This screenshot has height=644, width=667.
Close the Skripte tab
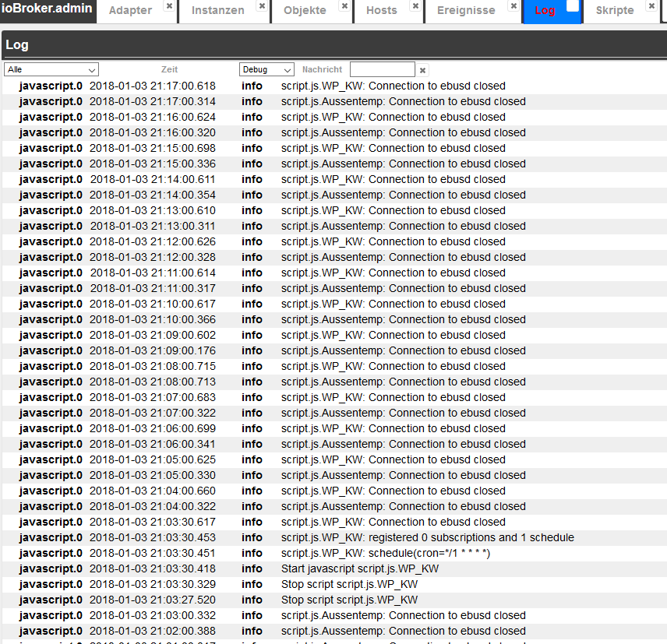point(651,6)
